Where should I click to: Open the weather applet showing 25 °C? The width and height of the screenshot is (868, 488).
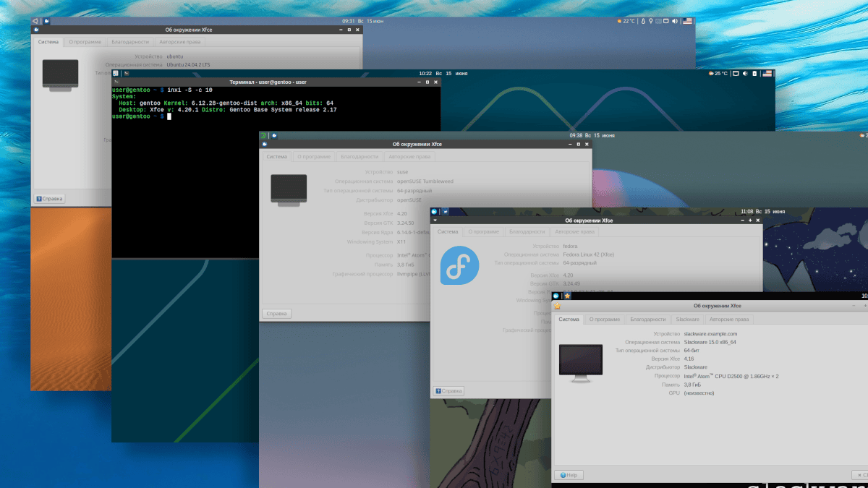click(x=718, y=73)
